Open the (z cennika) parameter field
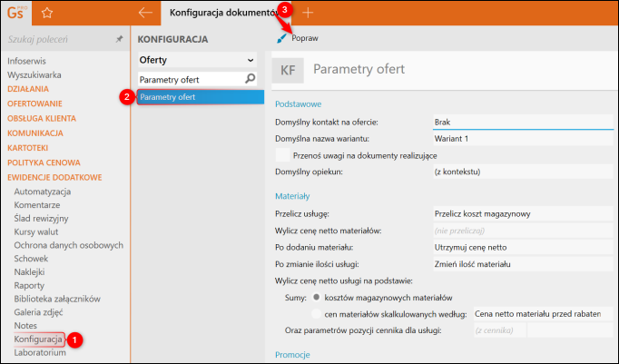The width and height of the screenshot is (619, 364). point(500,330)
